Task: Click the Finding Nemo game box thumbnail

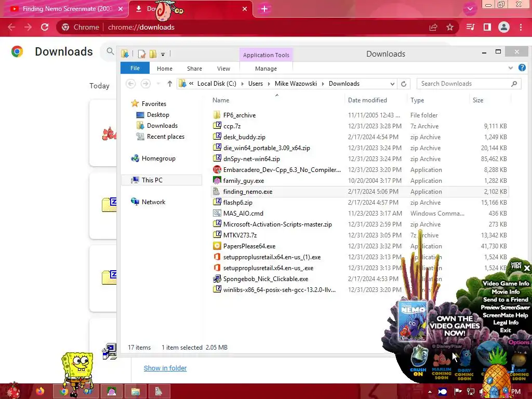Action: 413,321
